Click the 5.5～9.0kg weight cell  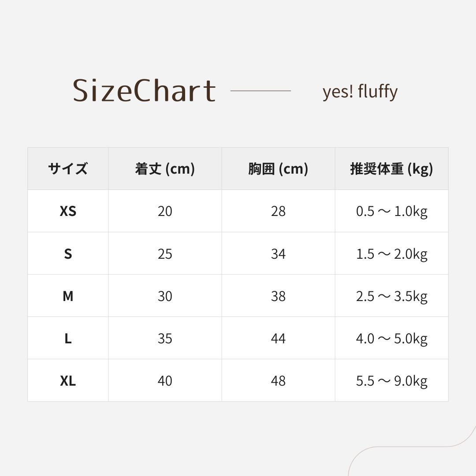(x=391, y=381)
